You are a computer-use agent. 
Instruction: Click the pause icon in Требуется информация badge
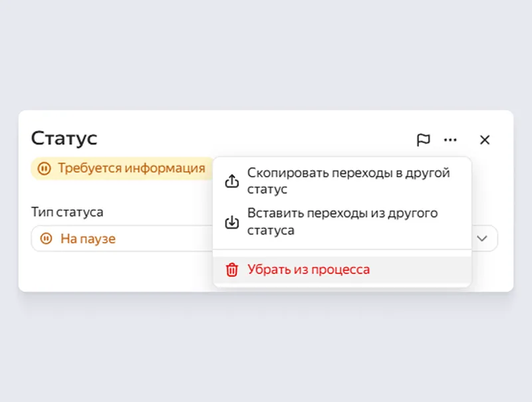[x=44, y=168]
